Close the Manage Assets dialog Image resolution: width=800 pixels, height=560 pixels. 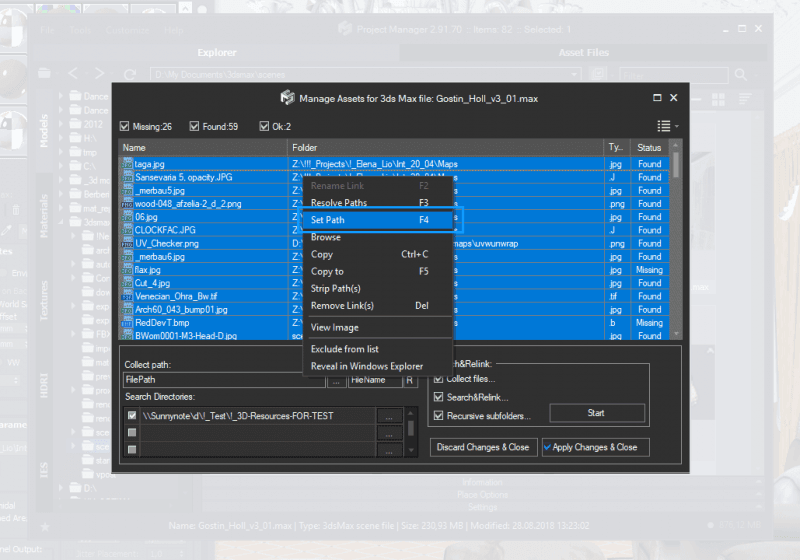pyautogui.click(x=673, y=97)
